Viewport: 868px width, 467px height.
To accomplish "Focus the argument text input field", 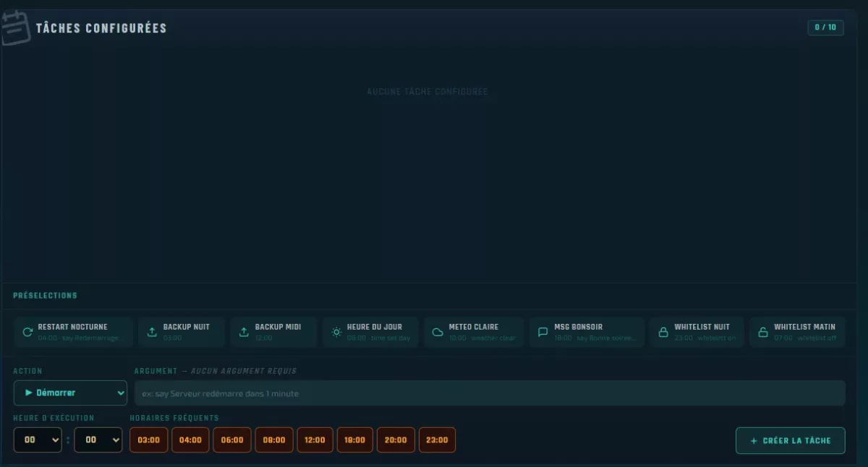I will pyautogui.click(x=490, y=393).
